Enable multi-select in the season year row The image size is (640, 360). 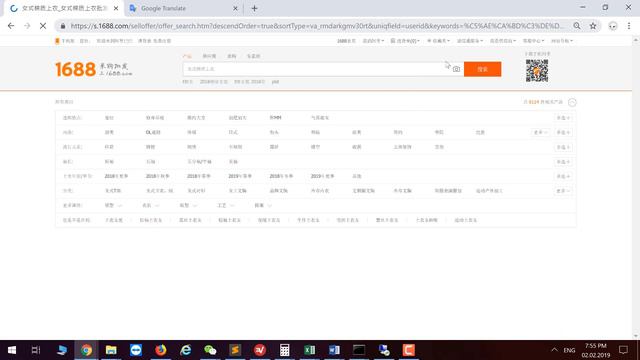[x=563, y=176]
